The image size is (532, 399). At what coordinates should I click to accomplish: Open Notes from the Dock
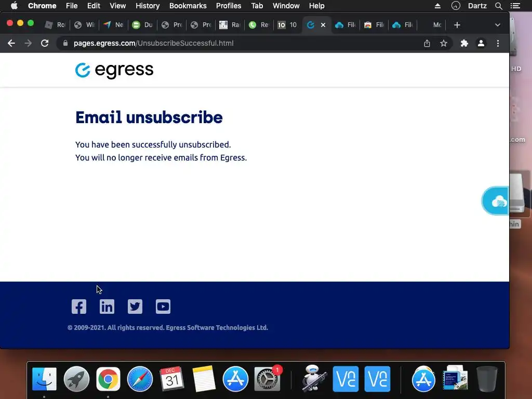[x=204, y=379]
